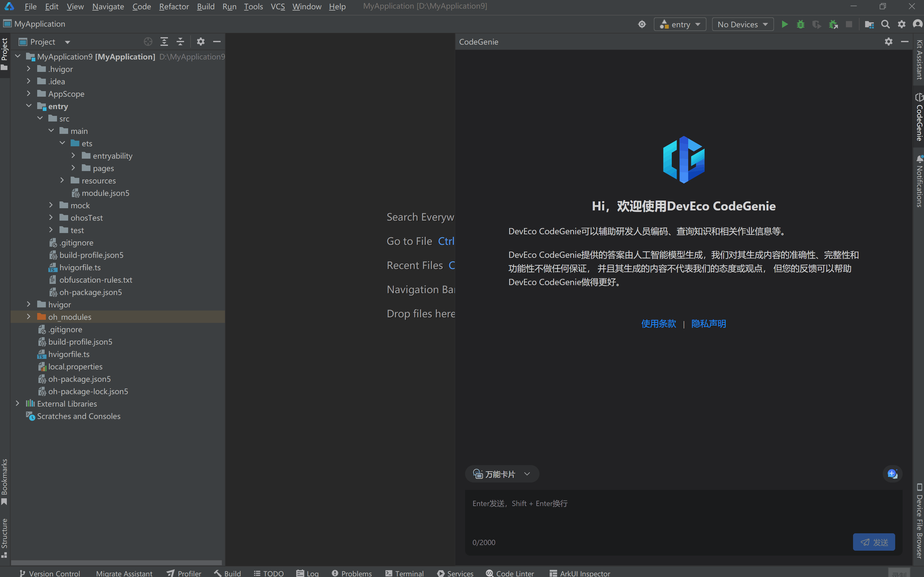Open Project Structure folder icon in toolbar

(869, 24)
